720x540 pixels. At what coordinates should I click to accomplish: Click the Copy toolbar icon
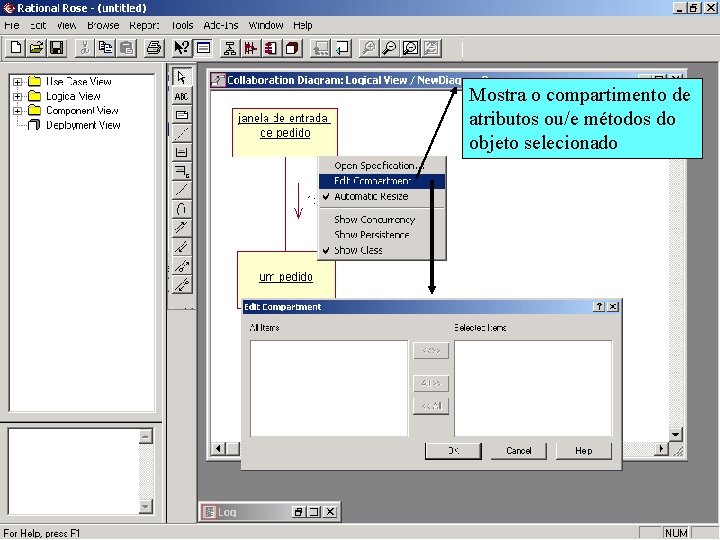click(x=105, y=48)
